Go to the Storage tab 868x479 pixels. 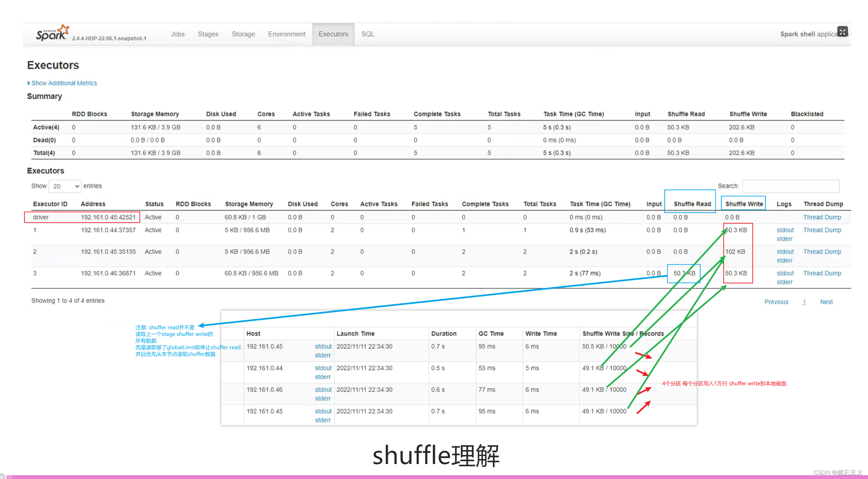pyautogui.click(x=243, y=34)
